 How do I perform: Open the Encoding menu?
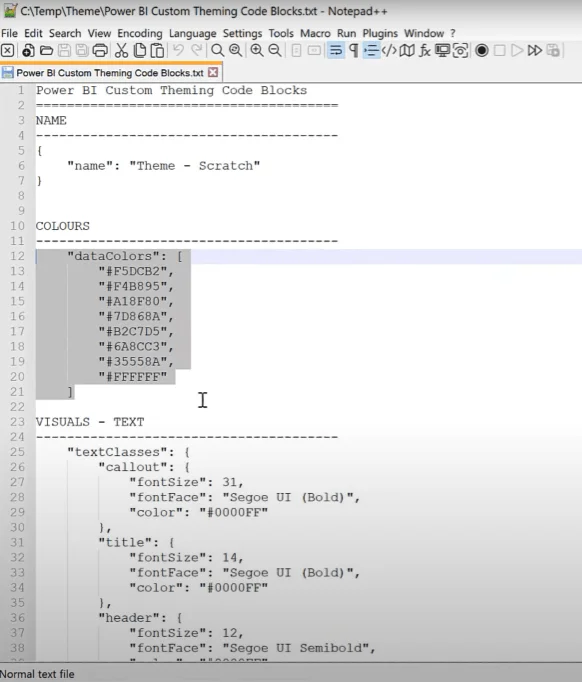coord(140,33)
